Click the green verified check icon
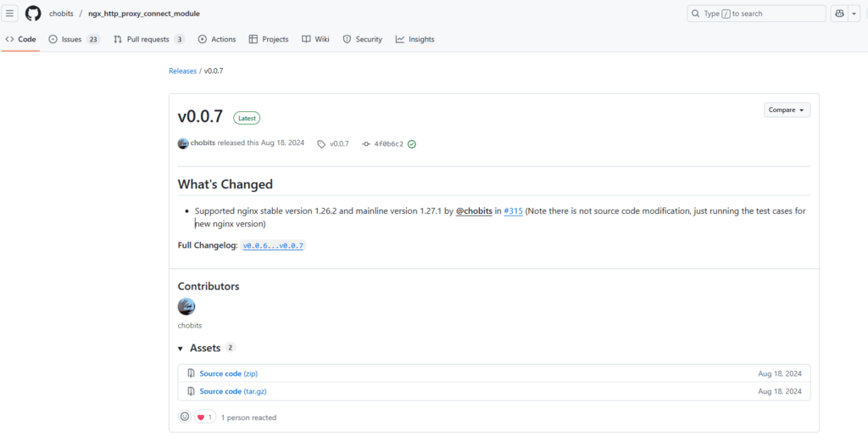The width and height of the screenshot is (868, 448). point(412,144)
